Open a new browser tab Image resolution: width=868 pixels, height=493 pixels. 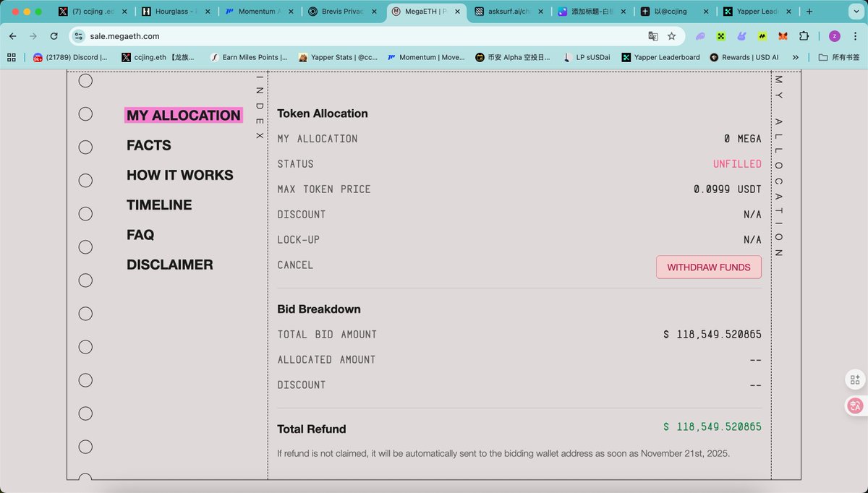point(809,12)
